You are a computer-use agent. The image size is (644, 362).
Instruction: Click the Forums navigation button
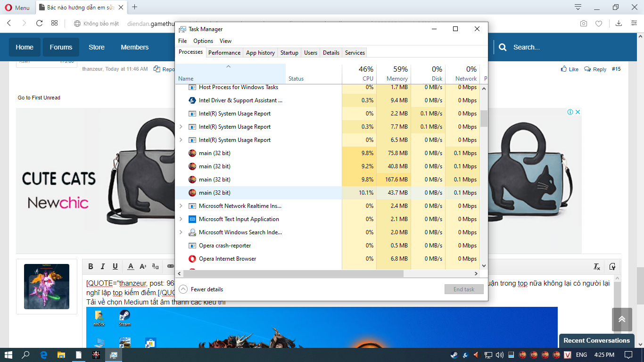[x=61, y=47]
